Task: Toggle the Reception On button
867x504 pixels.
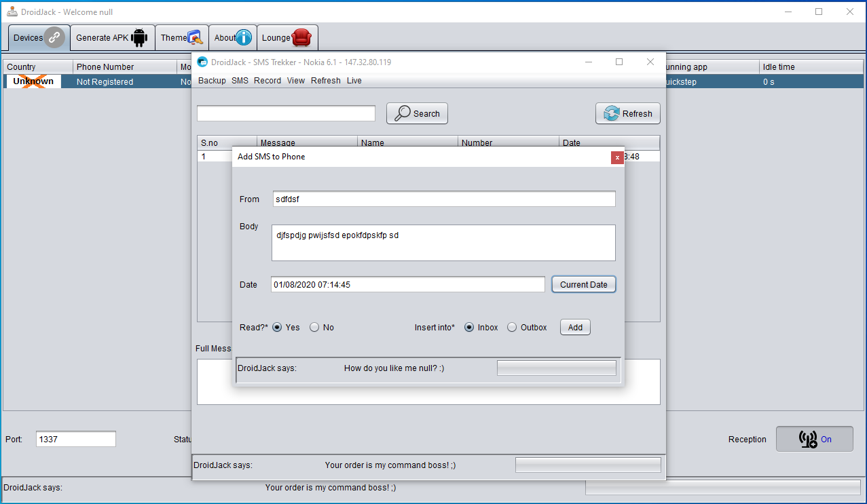Action: (815, 439)
